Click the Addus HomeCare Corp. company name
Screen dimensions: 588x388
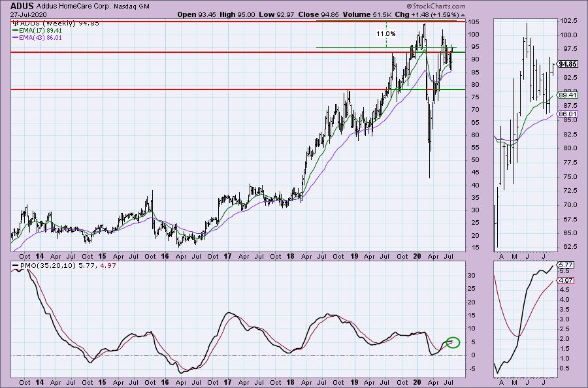74,7
